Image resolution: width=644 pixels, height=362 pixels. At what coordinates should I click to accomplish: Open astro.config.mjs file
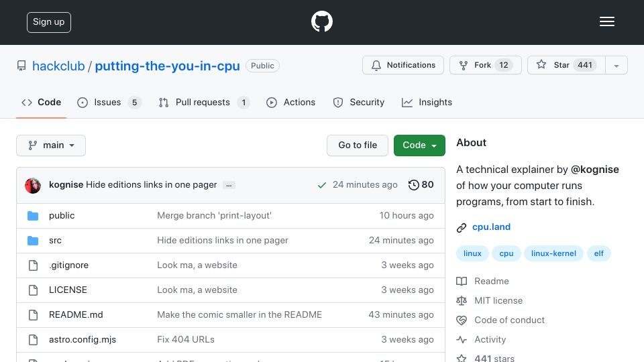pos(83,339)
